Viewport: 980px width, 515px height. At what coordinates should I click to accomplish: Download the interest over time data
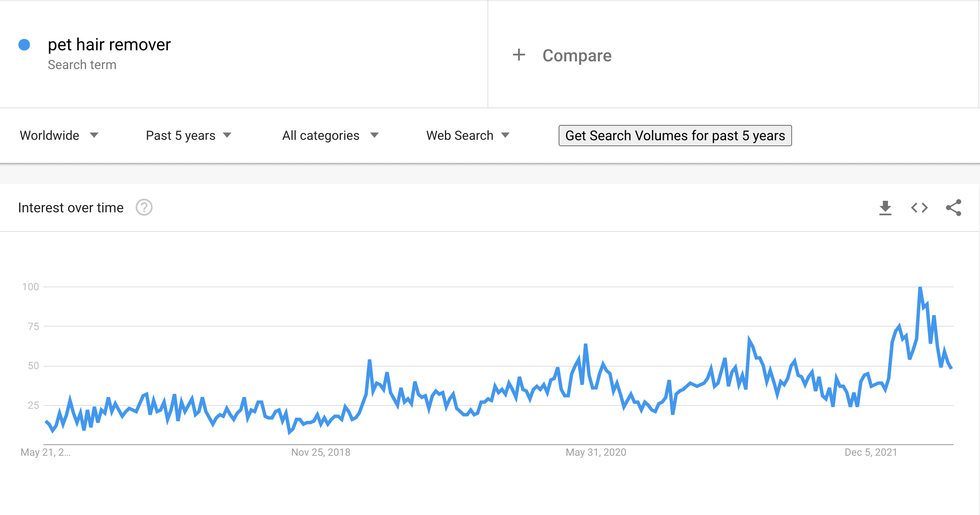pos(885,208)
